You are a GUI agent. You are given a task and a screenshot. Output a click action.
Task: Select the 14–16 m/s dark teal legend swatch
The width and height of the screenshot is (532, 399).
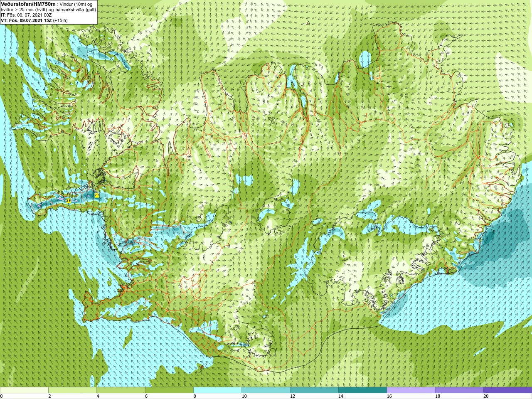(x=362, y=390)
